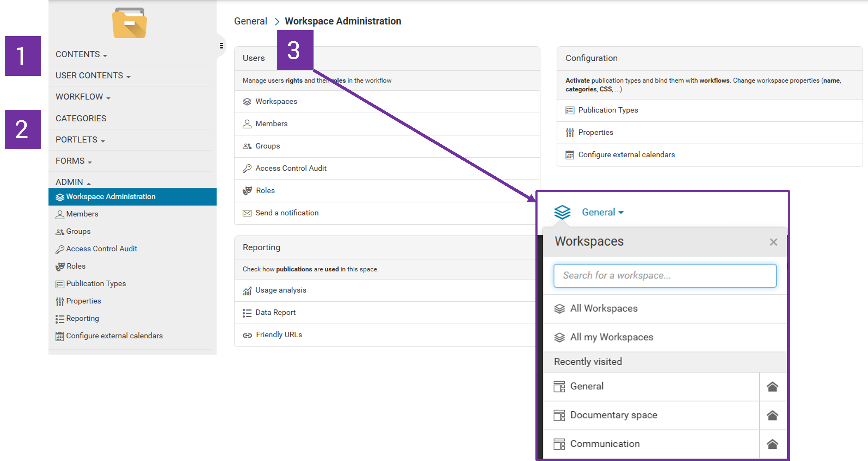Choose General from recently visited
Image resolution: width=868 pixels, height=461 pixels.
click(651, 387)
